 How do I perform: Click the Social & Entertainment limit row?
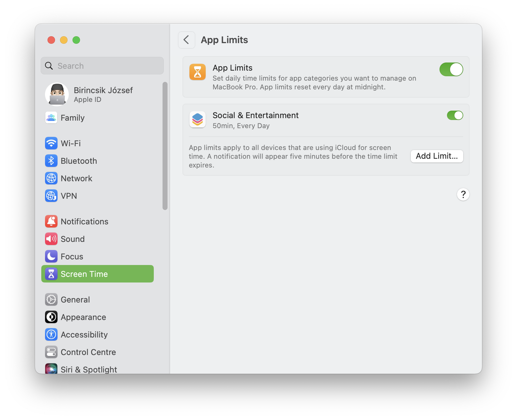coord(326,120)
